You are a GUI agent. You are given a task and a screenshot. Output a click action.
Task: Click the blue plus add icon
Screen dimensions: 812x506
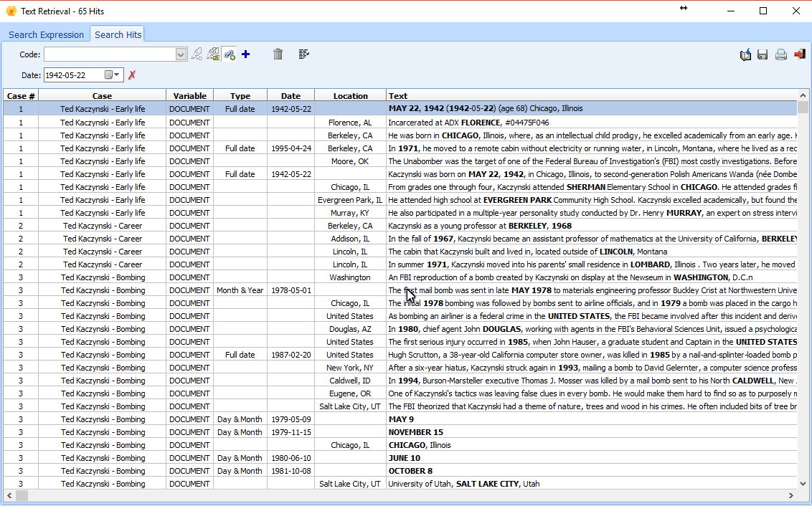(x=245, y=54)
